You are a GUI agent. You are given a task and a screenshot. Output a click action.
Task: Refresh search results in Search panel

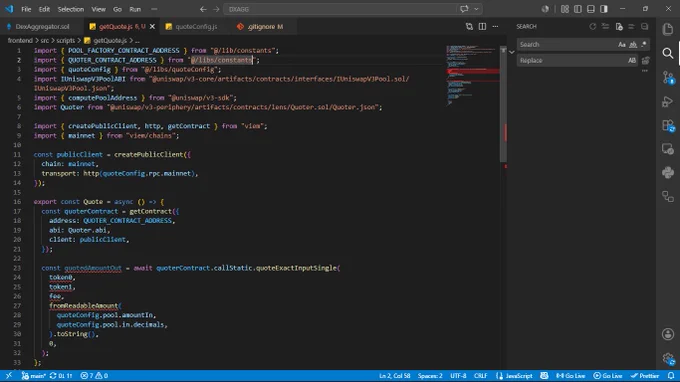[x=592, y=26]
